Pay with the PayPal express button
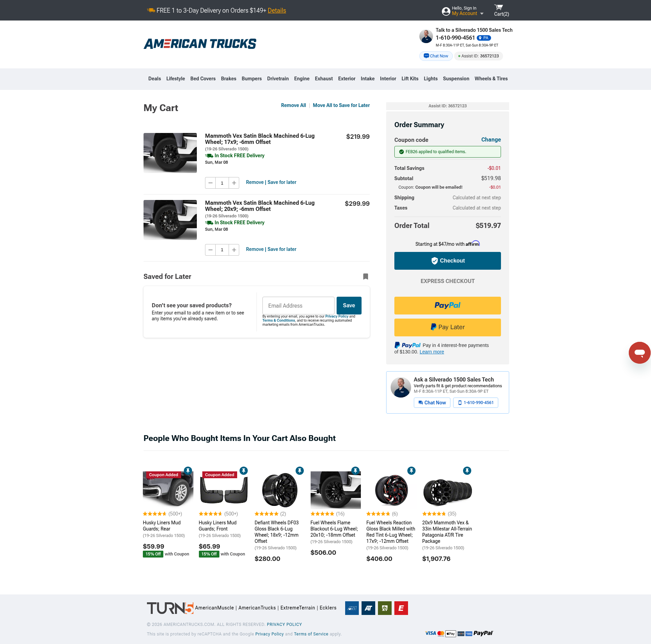Screen dimensions: 651x644 click(447, 306)
